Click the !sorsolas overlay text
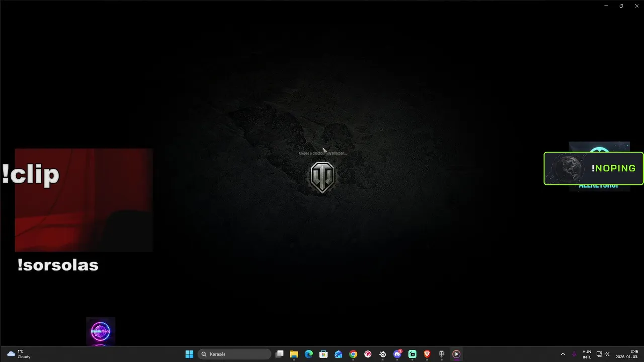 click(58, 265)
